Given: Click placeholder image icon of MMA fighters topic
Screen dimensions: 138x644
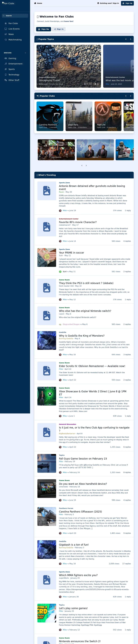Looking at the screenshot, I should tap(47, 580).
